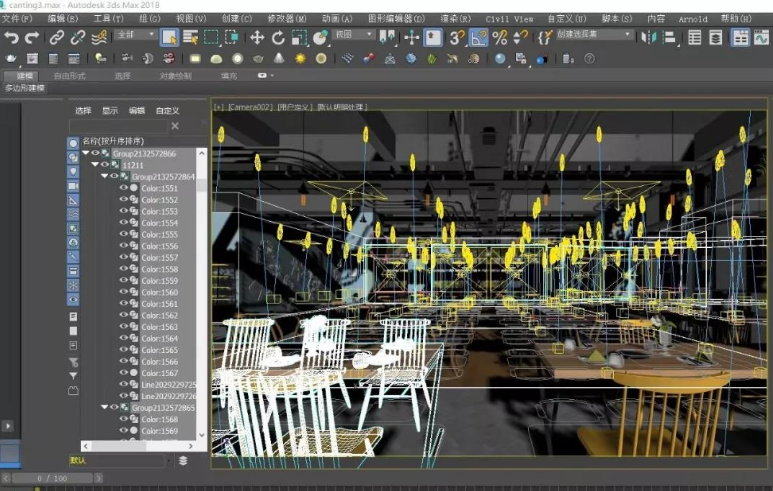Click the time slider 0 / 100
773x491 pixels.
[x=52, y=478]
